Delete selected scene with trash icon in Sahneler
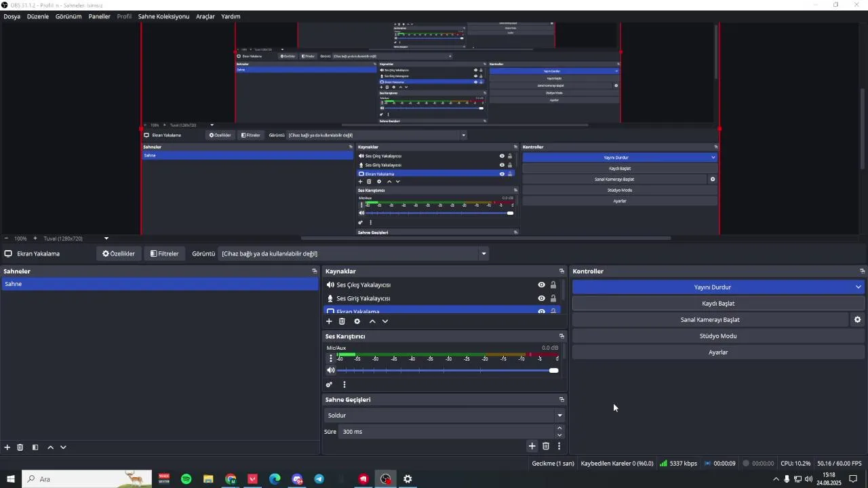The image size is (868, 488). pos(20,447)
